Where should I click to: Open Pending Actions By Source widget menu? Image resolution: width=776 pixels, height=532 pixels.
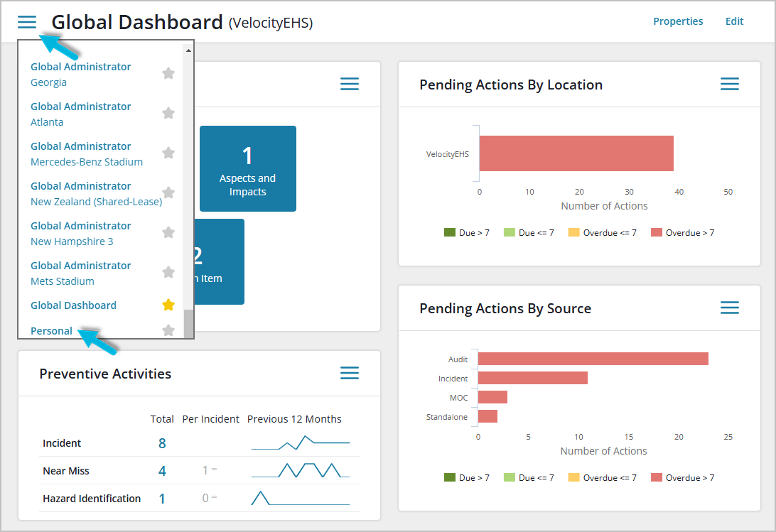(x=730, y=308)
